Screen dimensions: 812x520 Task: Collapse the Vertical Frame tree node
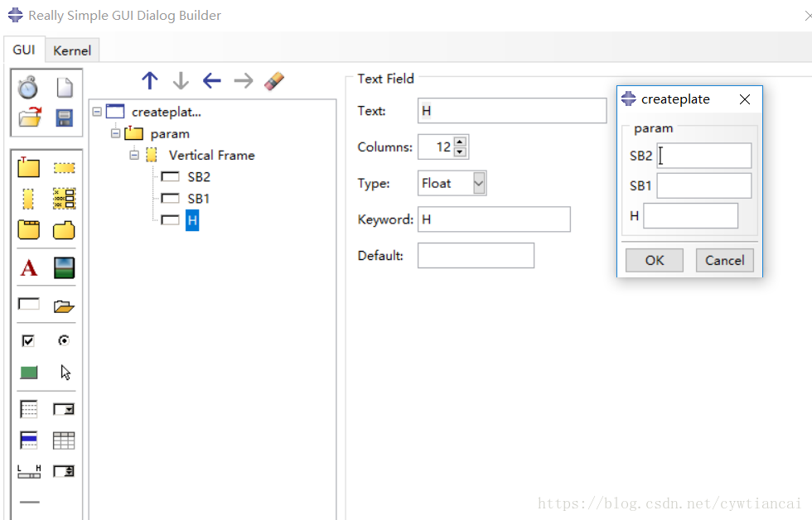point(134,155)
